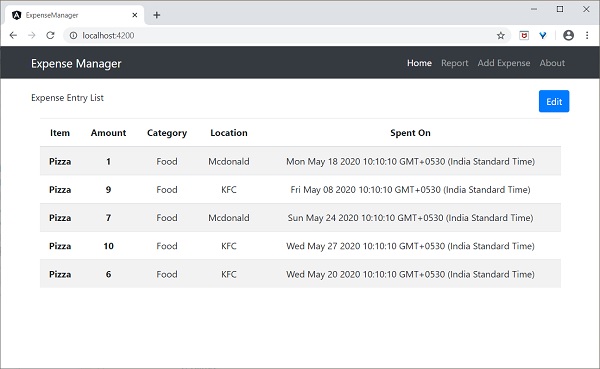Select Mcdonald in the amount 7 row
The image size is (600, 369).
click(x=229, y=218)
